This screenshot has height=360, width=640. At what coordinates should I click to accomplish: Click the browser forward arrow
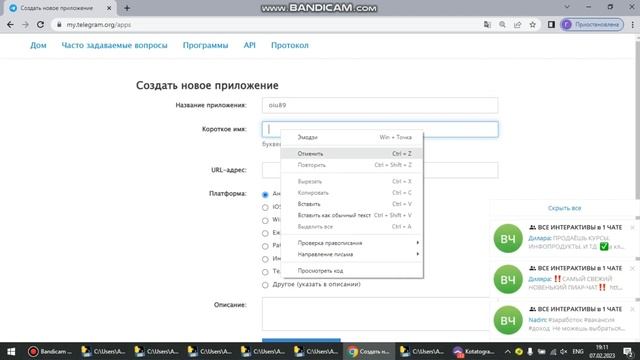[25, 24]
